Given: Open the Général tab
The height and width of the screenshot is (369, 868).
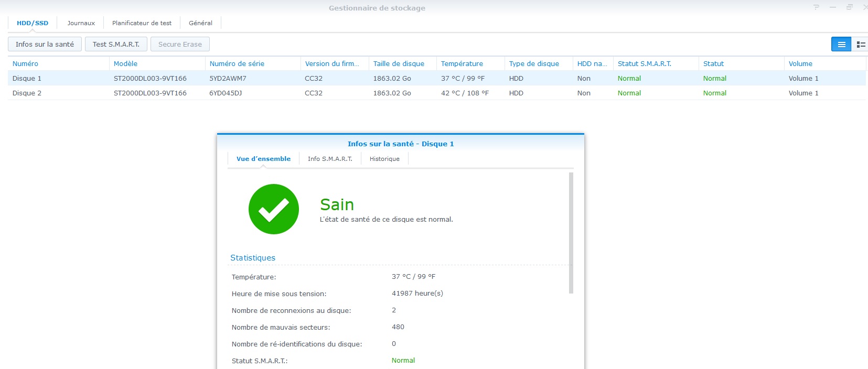Looking at the screenshot, I should [x=200, y=23].
